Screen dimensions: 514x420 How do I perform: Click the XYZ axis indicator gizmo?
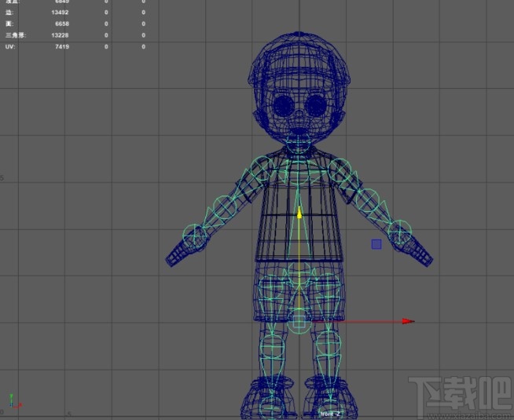[14, 401]
